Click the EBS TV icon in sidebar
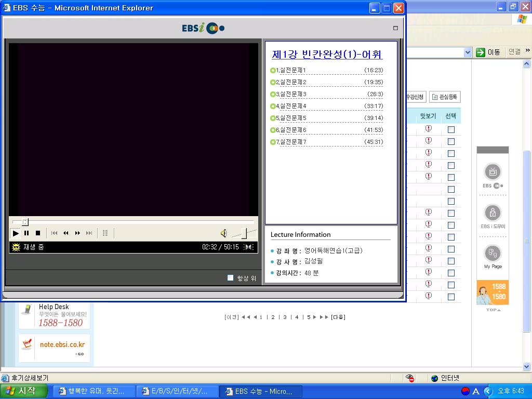532x399 pixels. coord(493,172)
